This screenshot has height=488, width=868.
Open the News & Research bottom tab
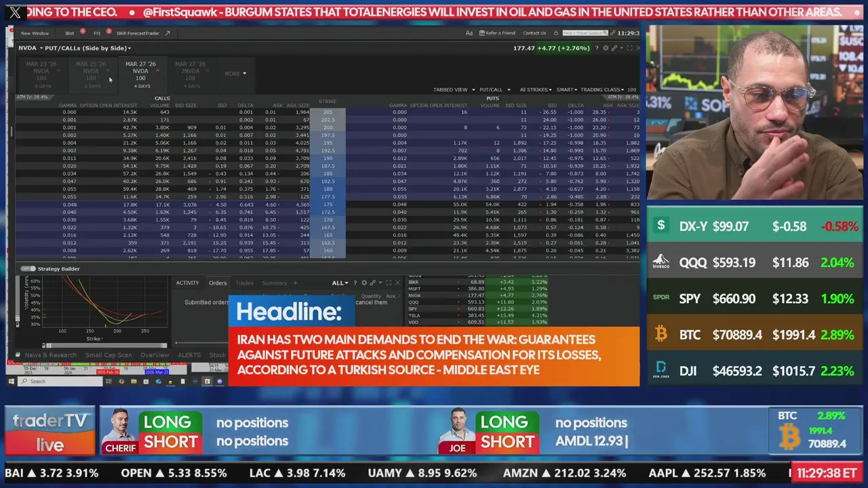(51, 355)
